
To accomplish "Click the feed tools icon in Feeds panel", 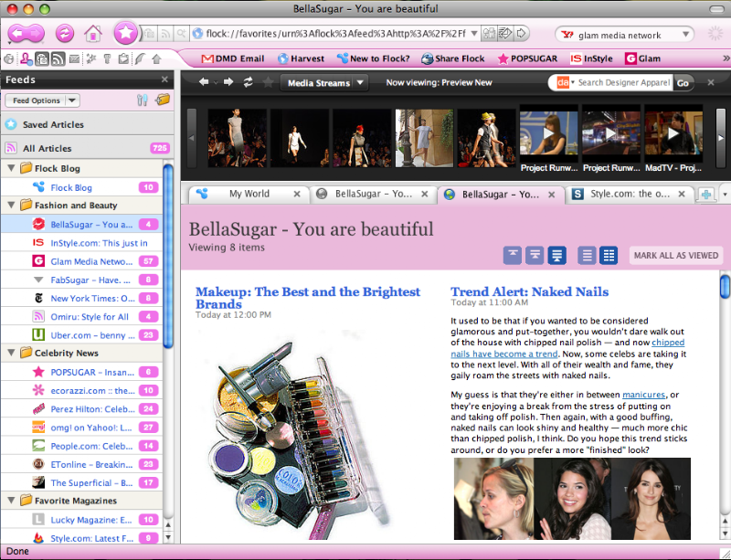I will [x=143, y=100].
